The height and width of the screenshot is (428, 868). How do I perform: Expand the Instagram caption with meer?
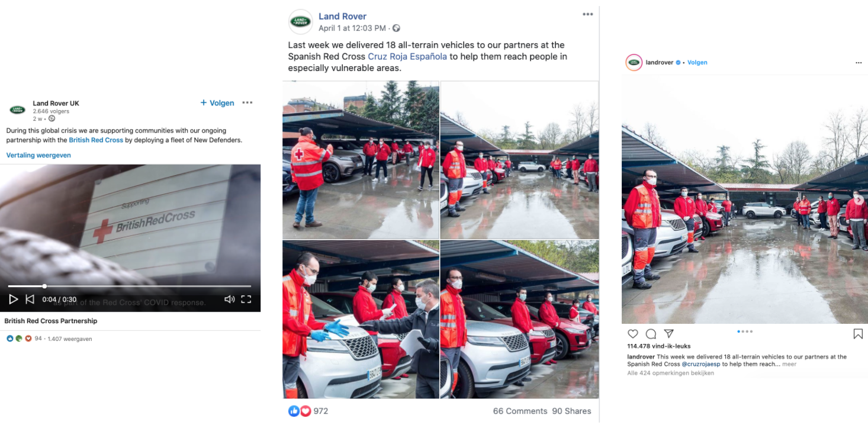789,365
